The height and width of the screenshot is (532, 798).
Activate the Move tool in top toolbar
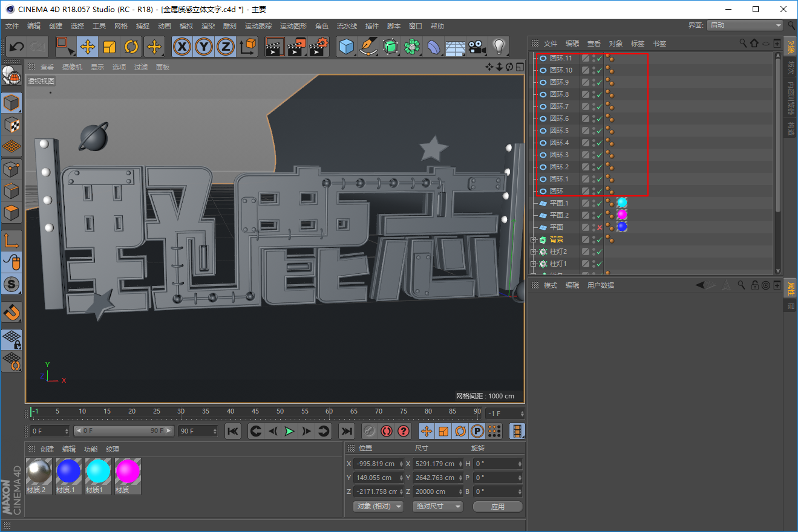coord(87,47)
